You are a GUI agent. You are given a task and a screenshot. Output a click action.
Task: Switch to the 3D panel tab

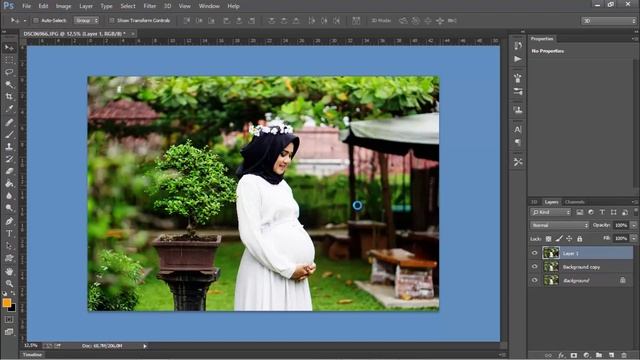pyautogui.click(x=534, y=202)
